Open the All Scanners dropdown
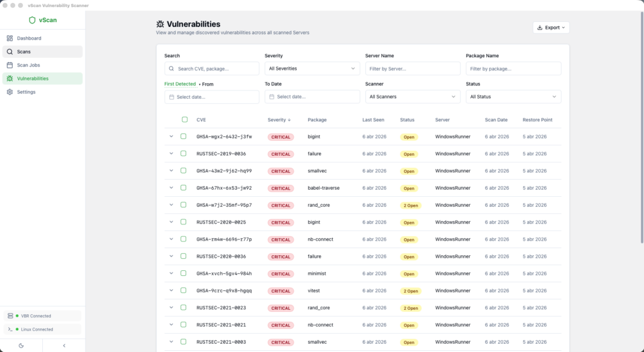The height and width of the screenshot is (352, 644). coord(413,97)
